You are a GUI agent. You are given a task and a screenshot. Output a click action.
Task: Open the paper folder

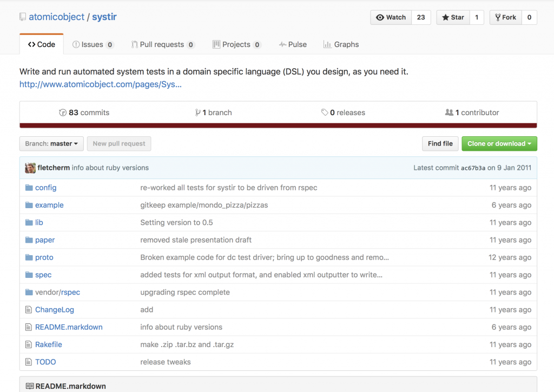(x=45, y=240)
